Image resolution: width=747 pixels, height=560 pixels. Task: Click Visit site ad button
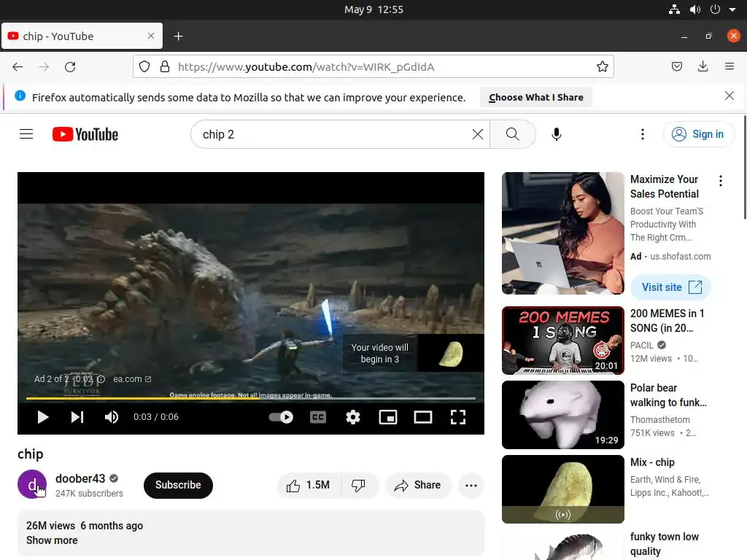671,287
